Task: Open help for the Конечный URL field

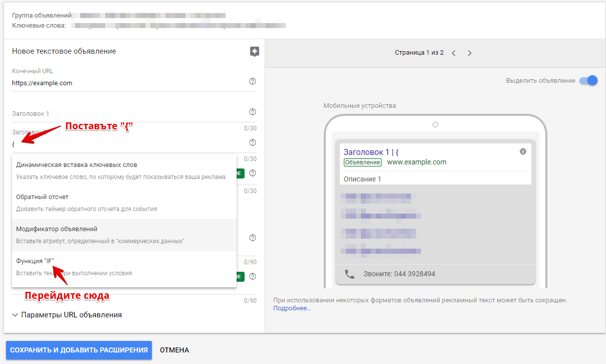Action: [253, 82]
